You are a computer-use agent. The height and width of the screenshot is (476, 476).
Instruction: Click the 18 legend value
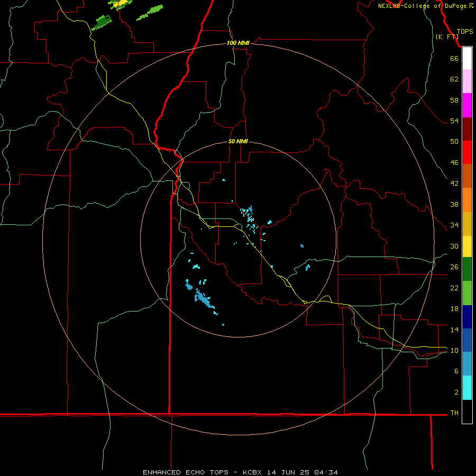click(454, 309)
